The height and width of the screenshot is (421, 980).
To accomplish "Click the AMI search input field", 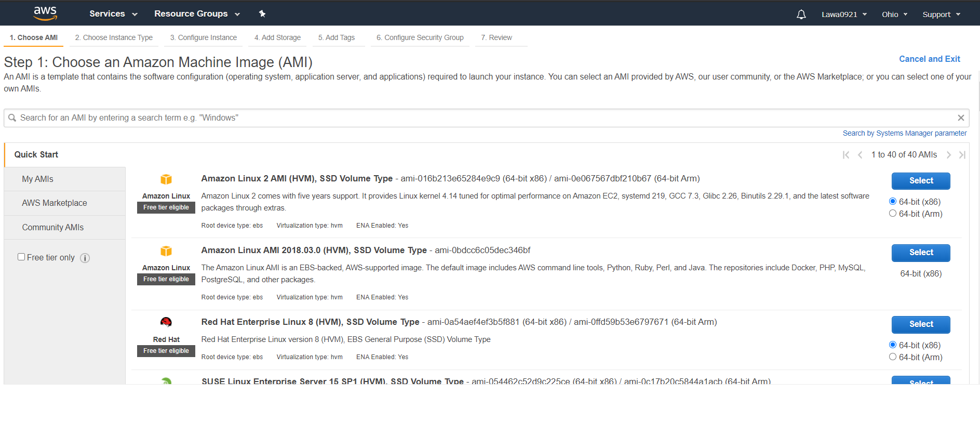I will [x=486, y=118].
